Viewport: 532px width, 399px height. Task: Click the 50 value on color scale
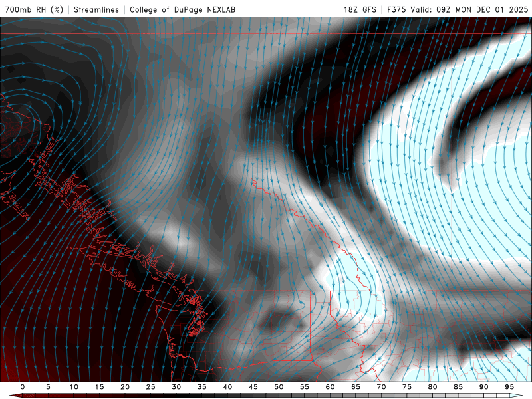tap(279, 387)
